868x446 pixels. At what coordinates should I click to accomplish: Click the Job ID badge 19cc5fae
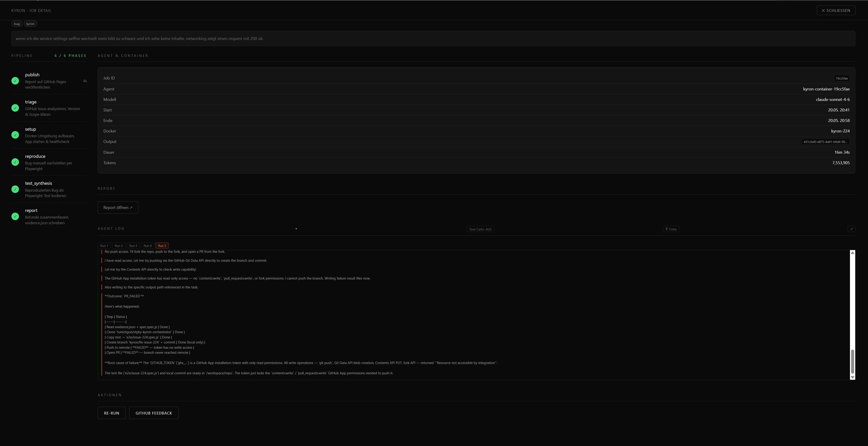click(x=841, y=78)
